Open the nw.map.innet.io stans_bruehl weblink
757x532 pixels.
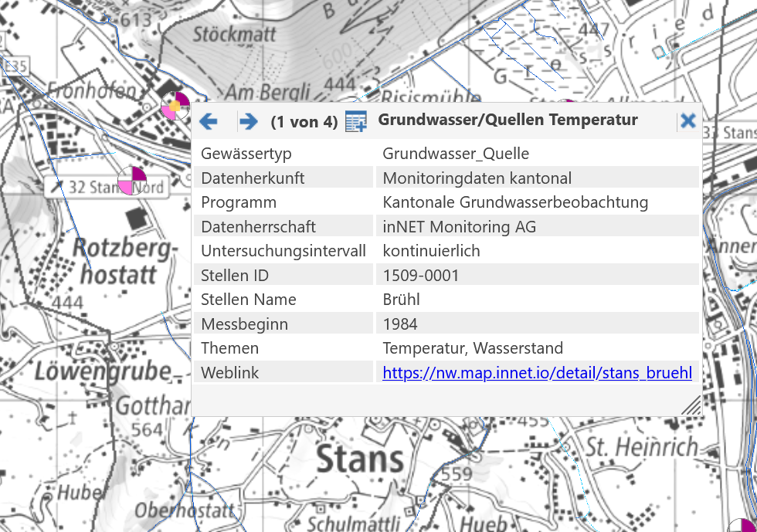(537, 373)
